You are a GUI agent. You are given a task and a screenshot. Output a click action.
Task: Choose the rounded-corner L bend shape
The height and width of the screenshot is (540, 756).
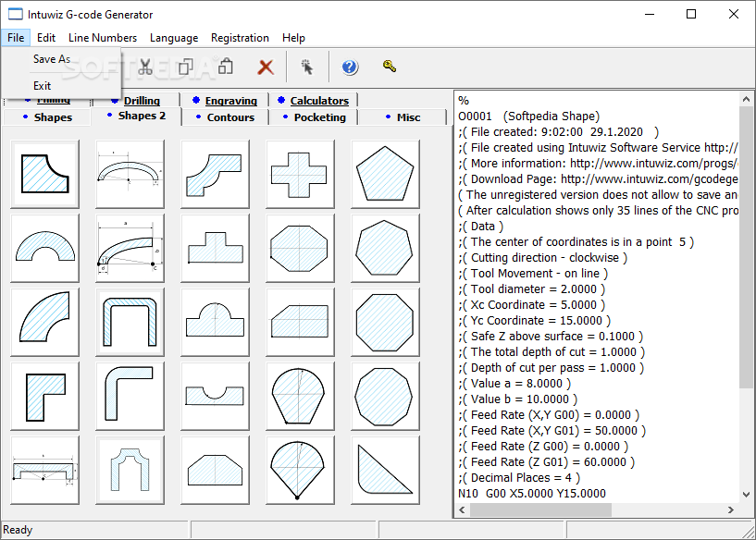click(130, 396)
